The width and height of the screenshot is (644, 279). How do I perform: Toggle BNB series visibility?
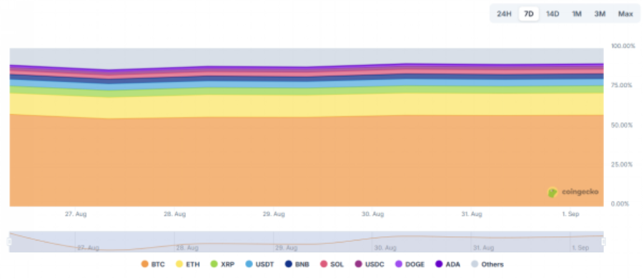click(x=297, y=264)
